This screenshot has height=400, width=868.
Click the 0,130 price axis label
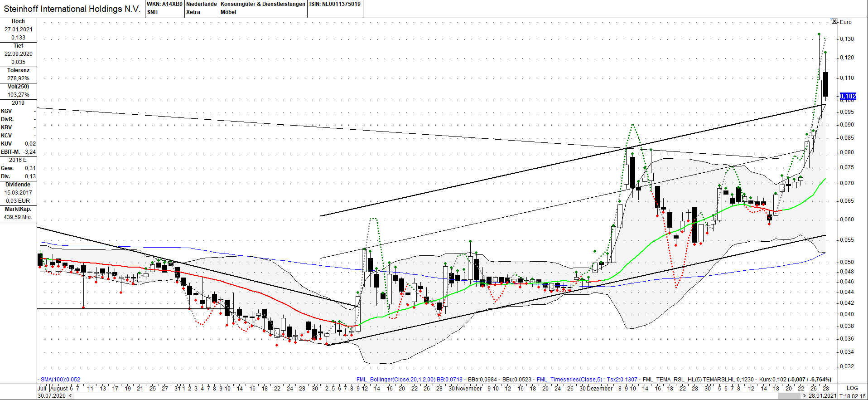847,39
